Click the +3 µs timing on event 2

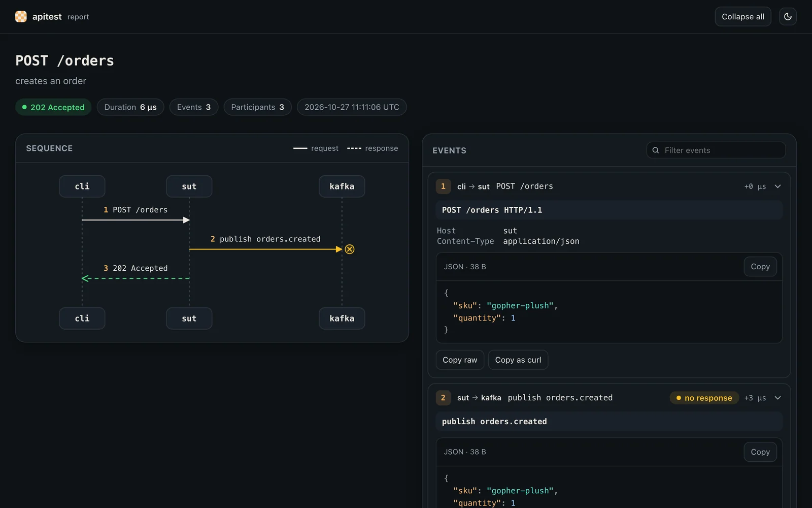tap(755, 398)
